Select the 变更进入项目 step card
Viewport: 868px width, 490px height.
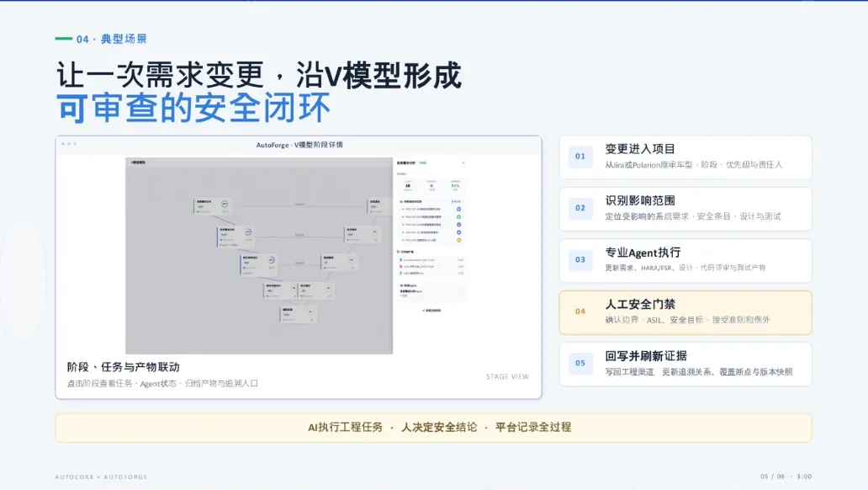point(685,157)
